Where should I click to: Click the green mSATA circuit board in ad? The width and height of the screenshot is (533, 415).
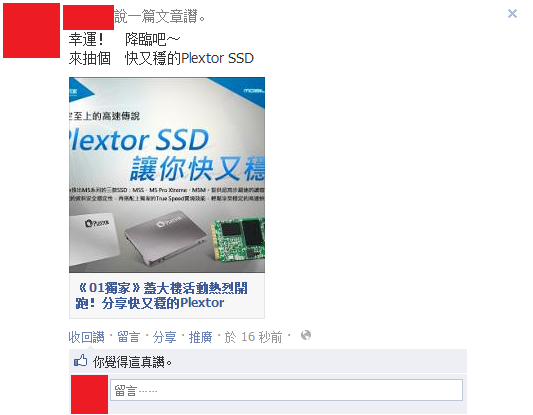coord(239,243)
